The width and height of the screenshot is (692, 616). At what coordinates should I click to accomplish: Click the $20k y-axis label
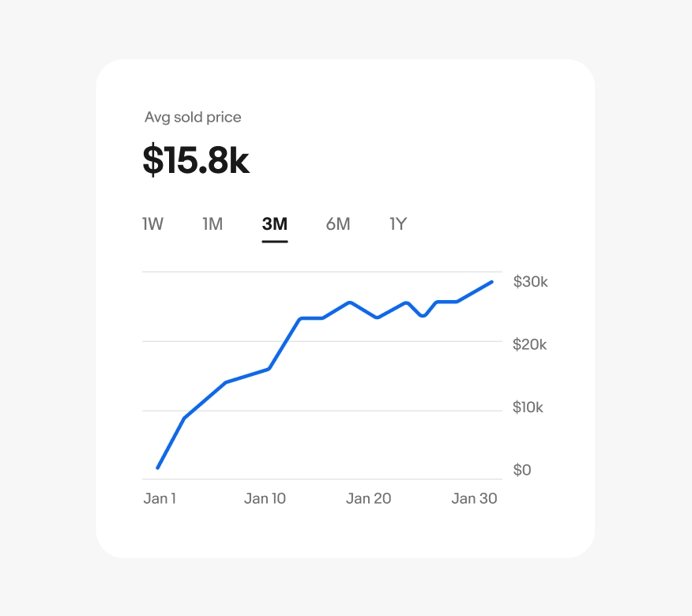click(x=530, y=344)
